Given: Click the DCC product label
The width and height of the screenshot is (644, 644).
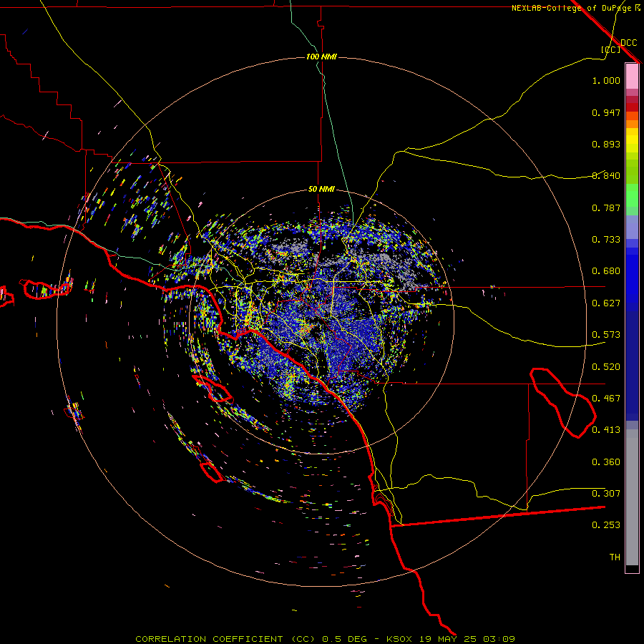Looking at the screenshot, I should 628,43.
